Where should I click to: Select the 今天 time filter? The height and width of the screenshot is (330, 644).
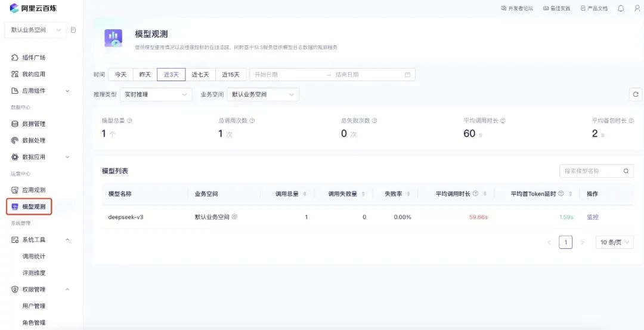120,75
